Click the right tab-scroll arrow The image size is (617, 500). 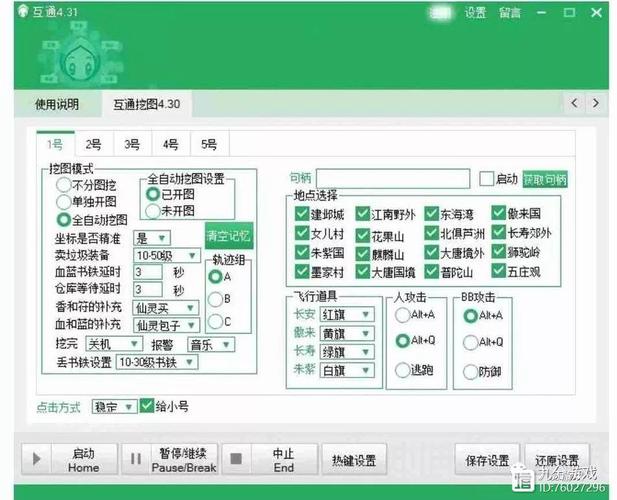596,103
